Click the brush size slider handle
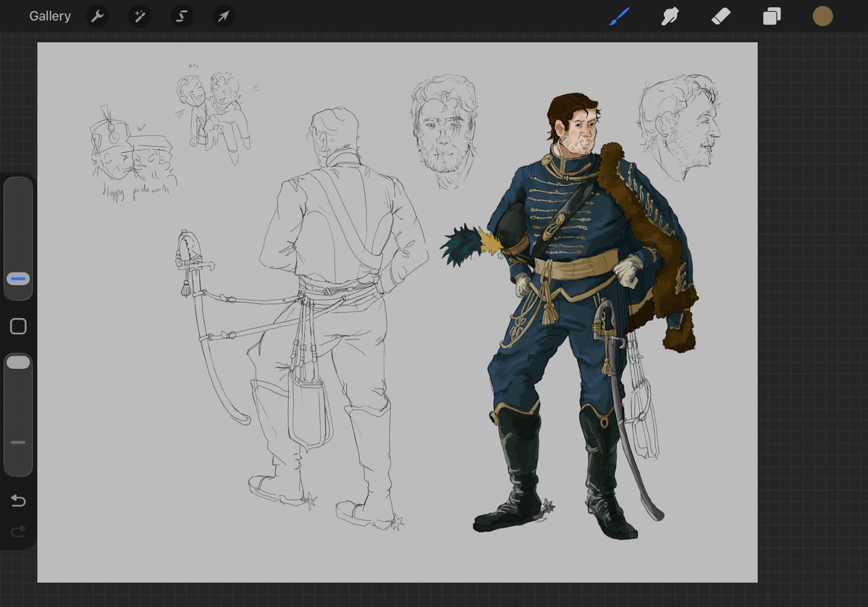The width and height of the screenshot is (868, 607). [18, 279]
